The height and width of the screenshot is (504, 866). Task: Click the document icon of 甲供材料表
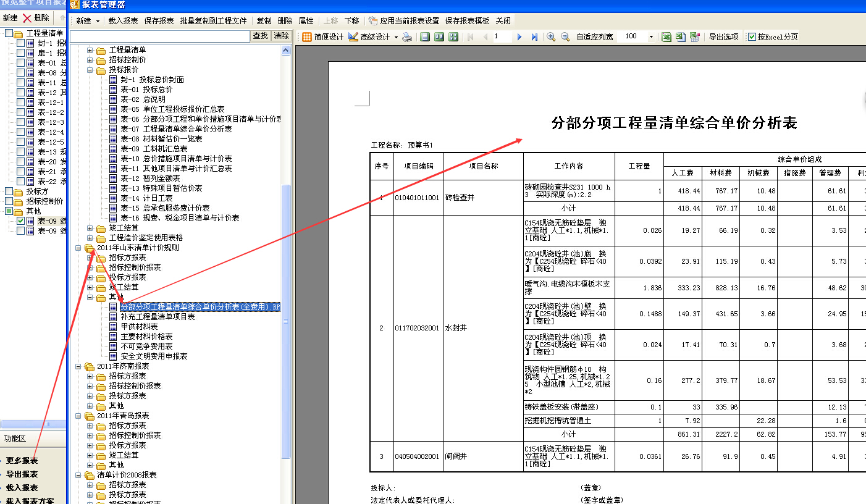[113, 327]
